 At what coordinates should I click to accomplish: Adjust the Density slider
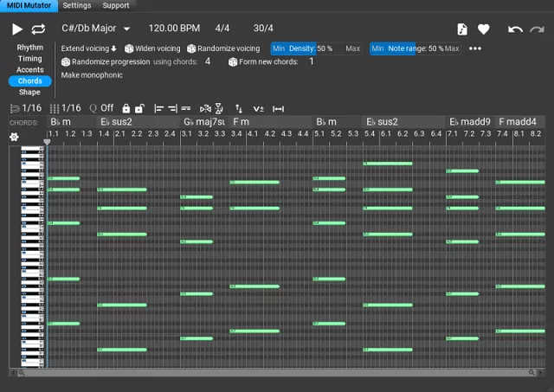(317, 48)
